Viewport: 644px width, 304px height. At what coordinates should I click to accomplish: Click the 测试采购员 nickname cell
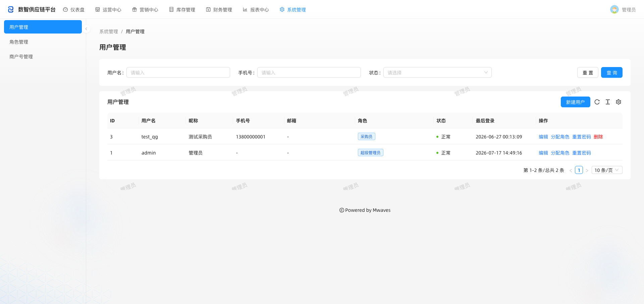click(200, 137)
